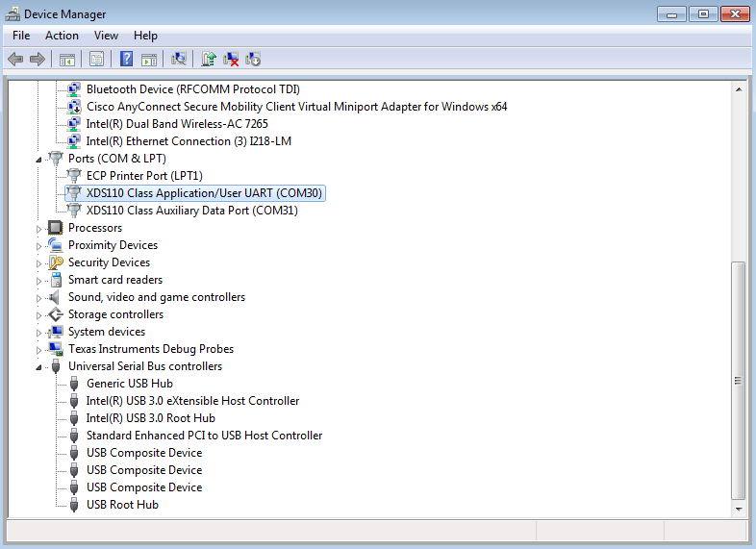Open the Help menu
The height and width of the screenshot is (549, 756).
click(x=145, y=36)
